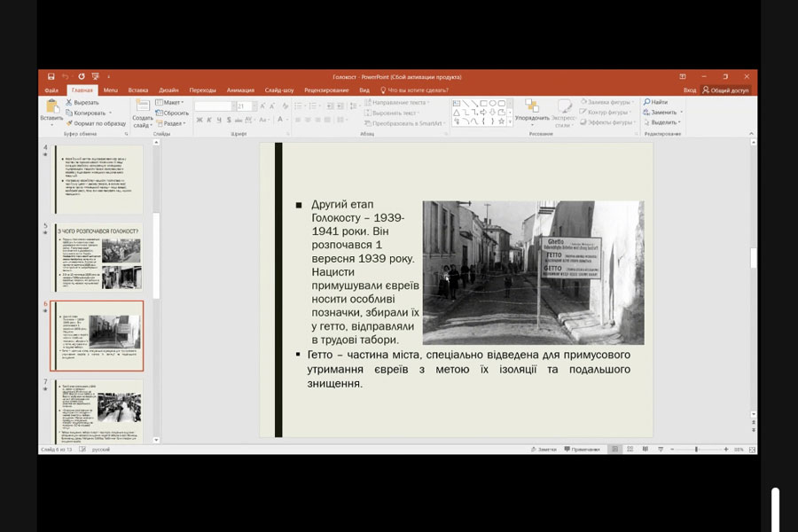798x532 pixels.
Task: Click the Reset (Сбросить) slide icon
Action: click(x=160, y=113)
